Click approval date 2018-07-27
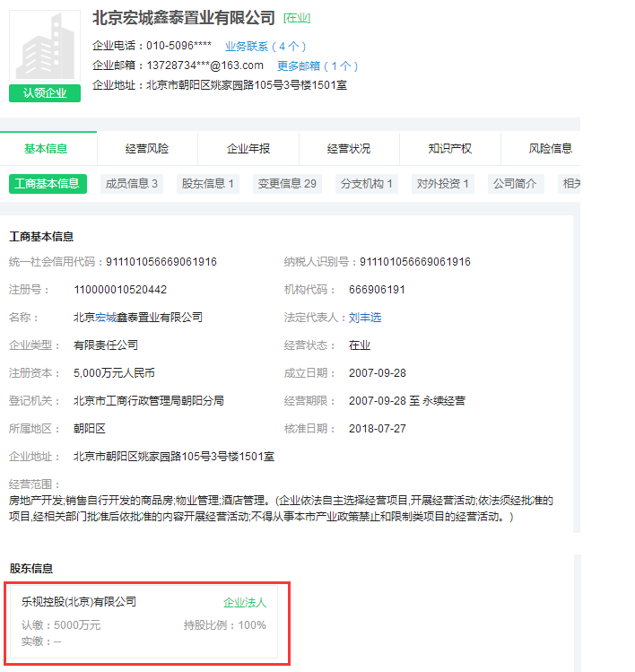This screenshot has height=672, width=635. pos(377,429)
